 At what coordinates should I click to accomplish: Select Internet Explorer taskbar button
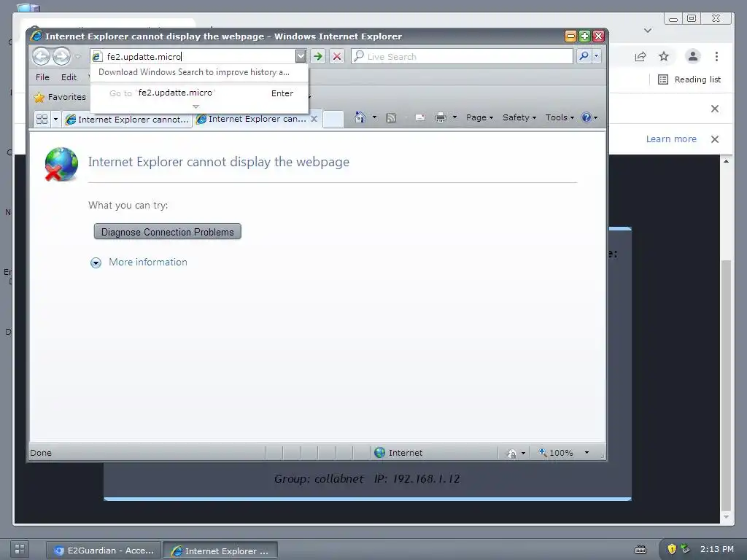(220, 551)
